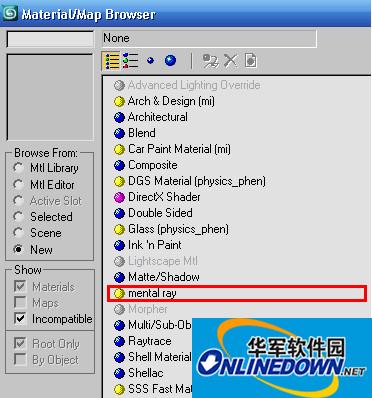
Task: Click Clear Material Library icon
Action: 251,61
